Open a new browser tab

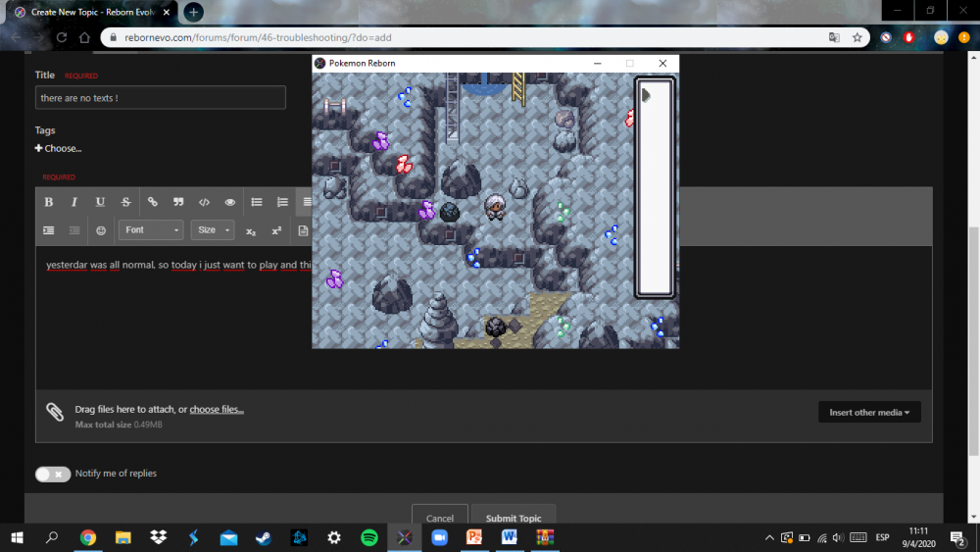click(194, 12)
